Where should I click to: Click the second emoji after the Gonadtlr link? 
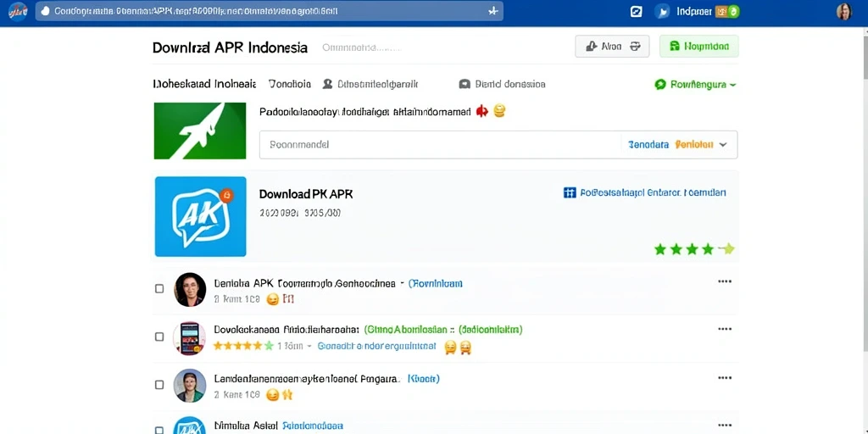(465, 347)
